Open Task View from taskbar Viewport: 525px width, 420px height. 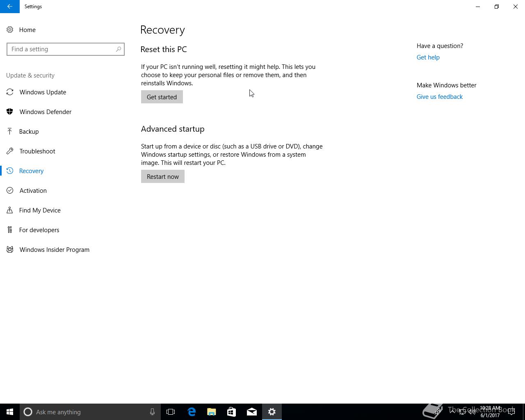point(171,412)
